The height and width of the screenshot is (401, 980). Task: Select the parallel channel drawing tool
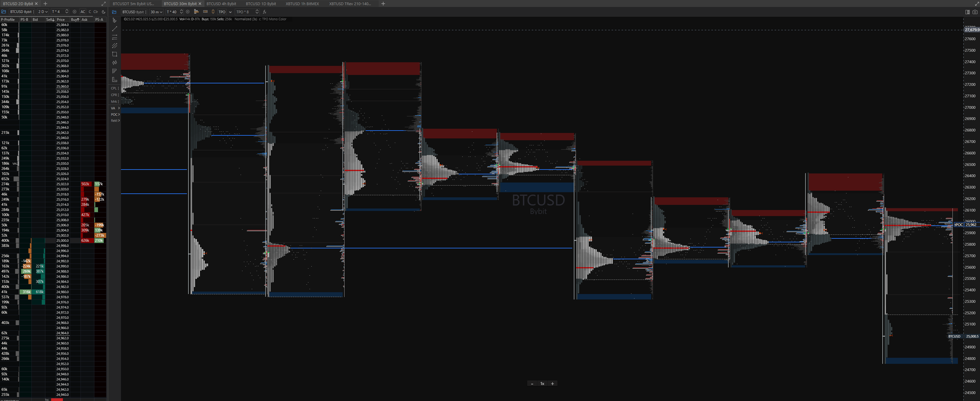(x=115, y=46)
